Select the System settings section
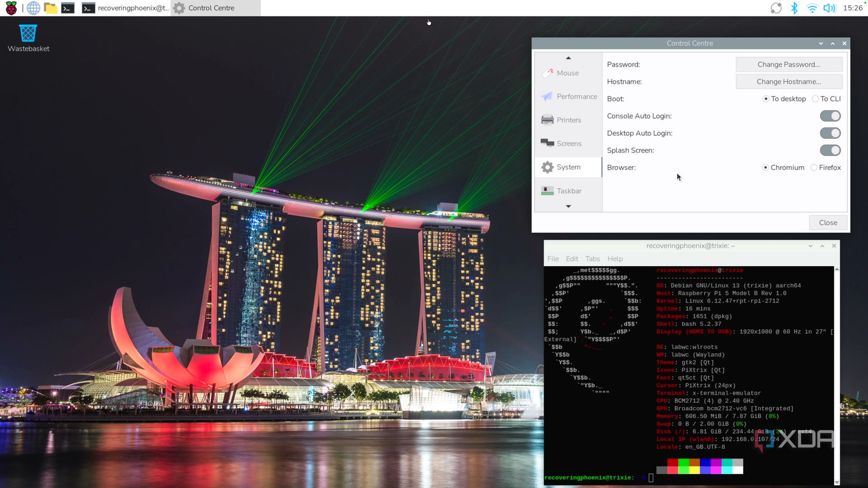This screenshot has height=488, width=868. pos(568,167)
